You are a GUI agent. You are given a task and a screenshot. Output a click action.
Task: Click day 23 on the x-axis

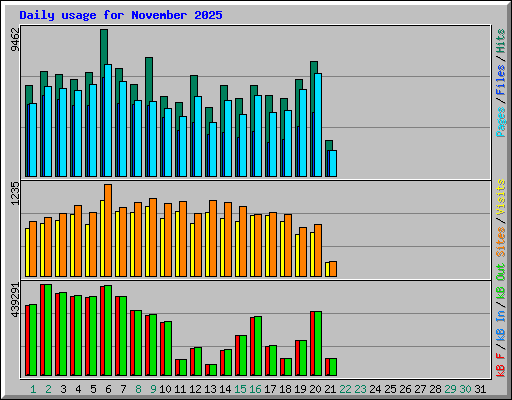tap(360, 389)
